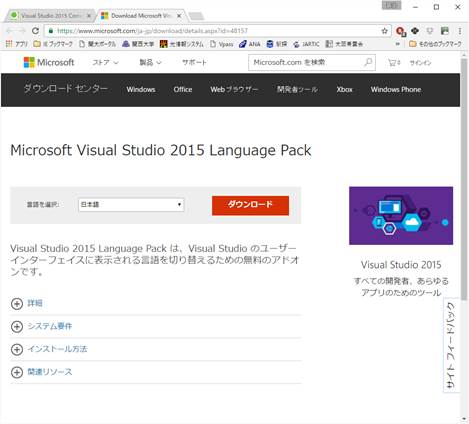Click the black diamond-shaped extension icon
Viewport: 469px width, 424px height.
pos(415,31)
